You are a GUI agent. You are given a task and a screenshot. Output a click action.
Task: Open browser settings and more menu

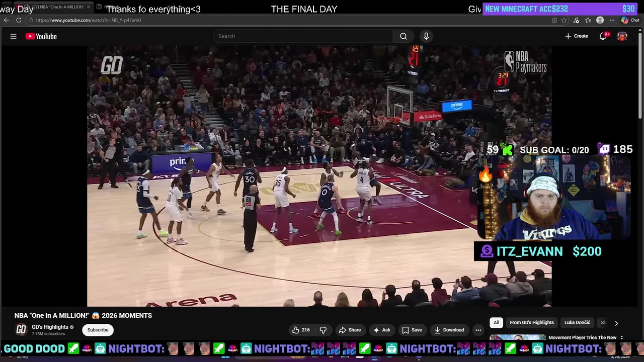tap(612, 20)
